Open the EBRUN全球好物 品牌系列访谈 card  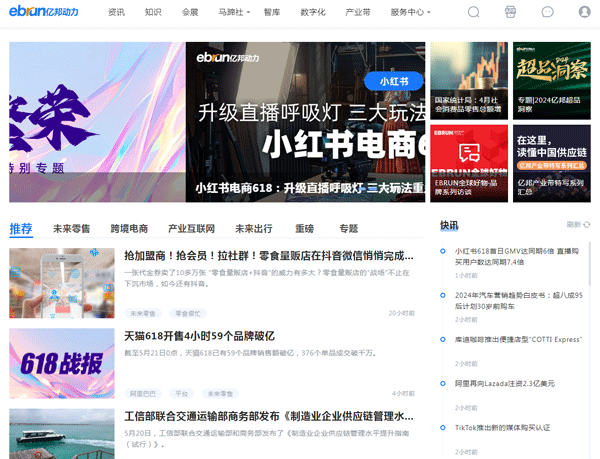pyautogui.click(x=469, y=163)
